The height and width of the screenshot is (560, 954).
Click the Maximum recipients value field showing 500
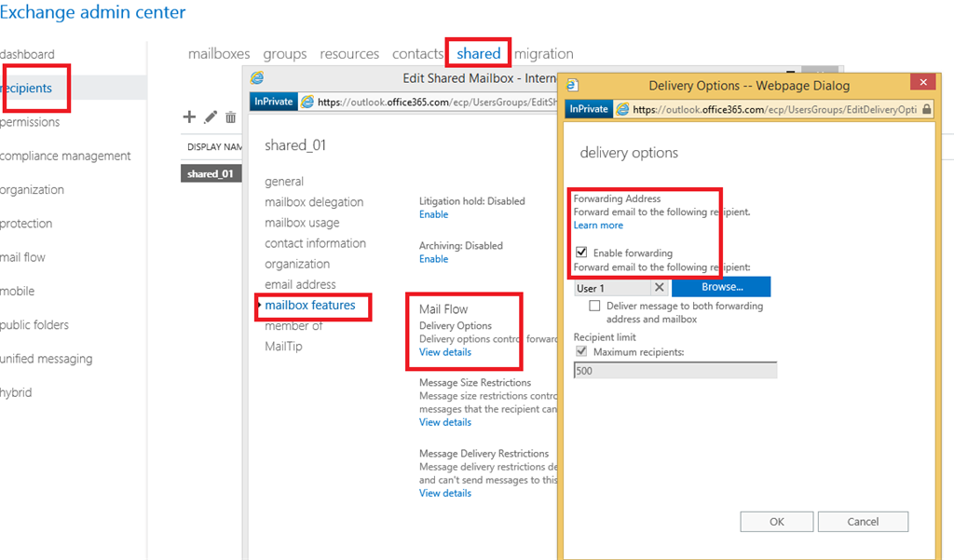point(675,369)
